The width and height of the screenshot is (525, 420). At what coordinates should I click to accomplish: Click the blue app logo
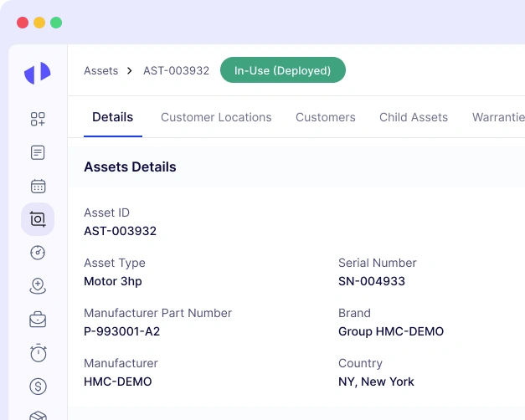(x=38, y=73)
